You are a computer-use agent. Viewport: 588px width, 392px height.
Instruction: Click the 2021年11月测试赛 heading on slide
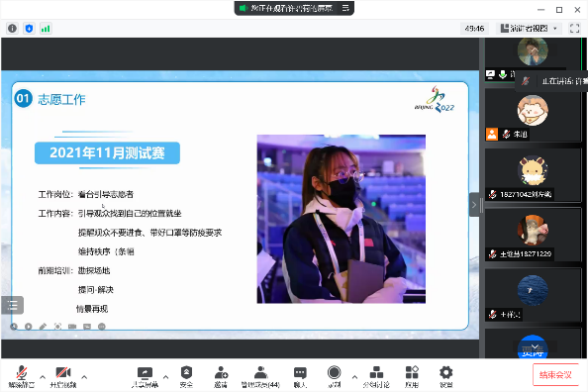click(x=107, y=153)
